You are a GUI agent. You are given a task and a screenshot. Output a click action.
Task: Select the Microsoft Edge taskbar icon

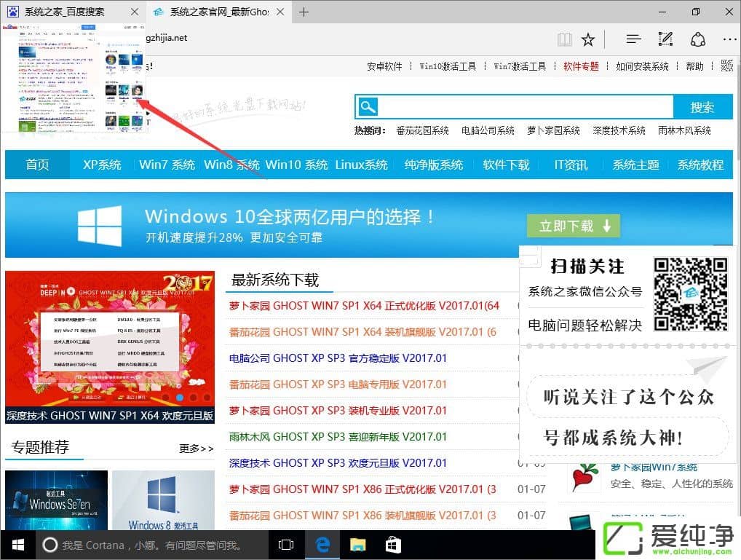coord(321,544)
